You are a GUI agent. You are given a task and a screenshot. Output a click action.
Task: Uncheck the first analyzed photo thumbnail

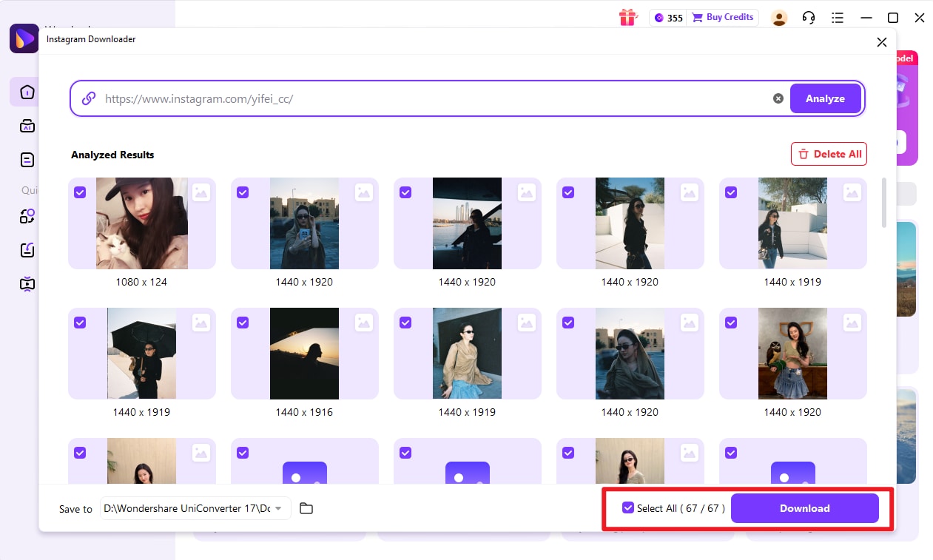pyautogui.click(x=80, y=192)
